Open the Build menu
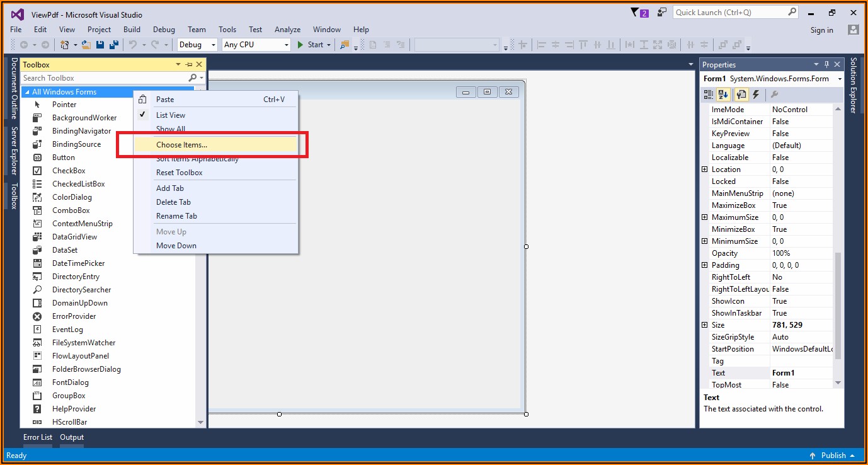This screenshot has height=465, width=868. [x=132, y=30]
